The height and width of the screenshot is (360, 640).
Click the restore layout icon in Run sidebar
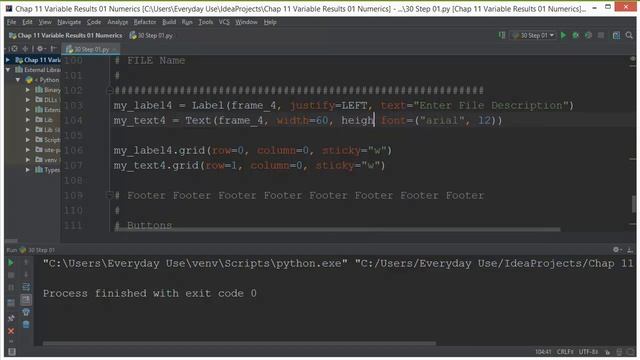click(x=11, y=302)
